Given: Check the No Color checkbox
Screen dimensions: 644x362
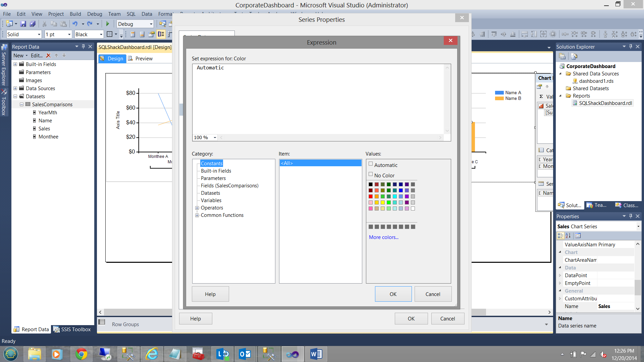Looking at the screenshot, I should (x=371, y=174).
